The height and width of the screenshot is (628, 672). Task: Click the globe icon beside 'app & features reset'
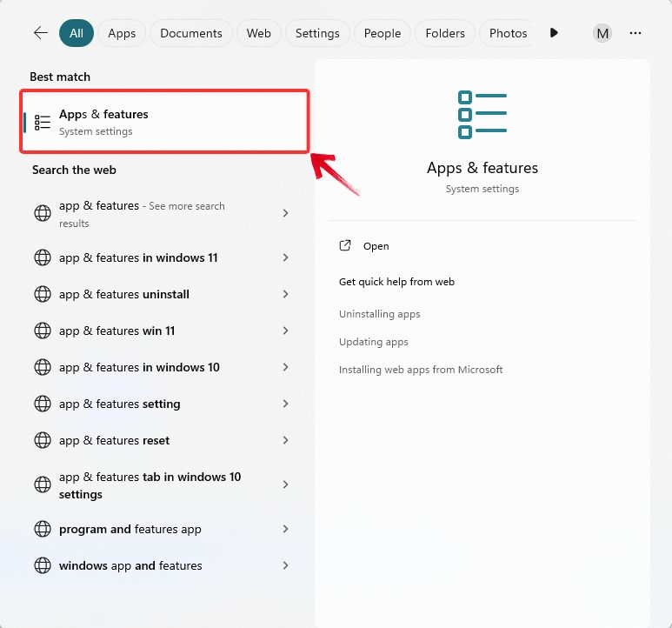click(x=43, y=440)
